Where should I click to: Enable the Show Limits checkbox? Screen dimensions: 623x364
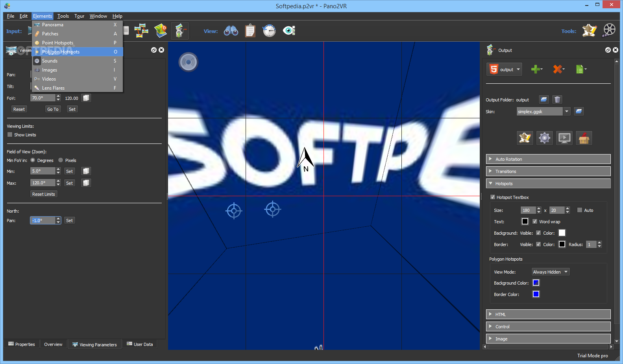pos(10,134)
